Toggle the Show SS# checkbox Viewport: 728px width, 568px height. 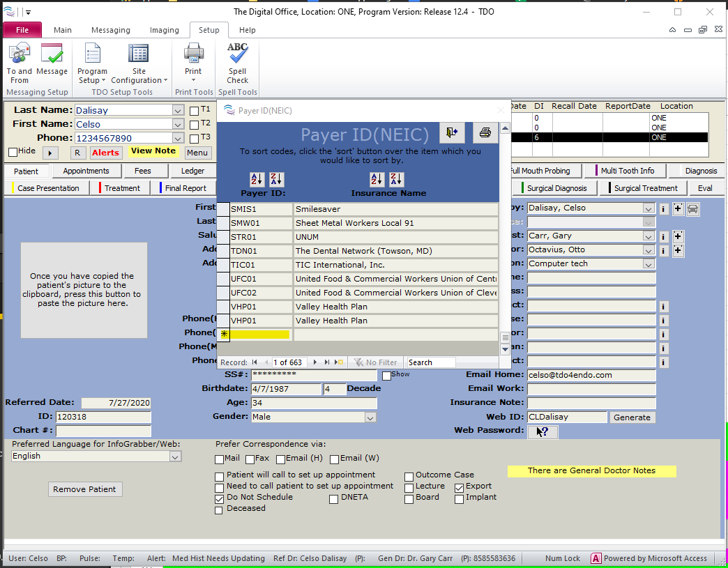386,376
